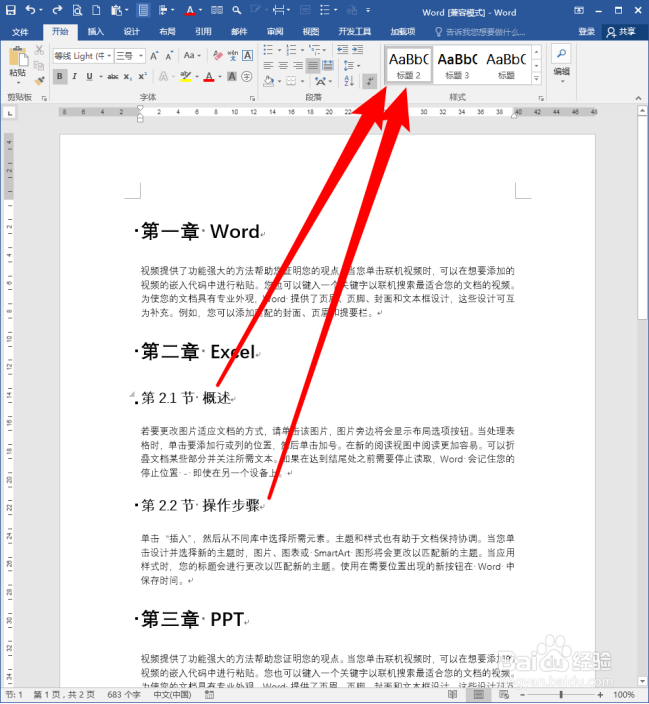Screen dimensions: 649x704
Task: Click the Redo arrow icon
Action: pyautogui.click(x=57, y=10)
